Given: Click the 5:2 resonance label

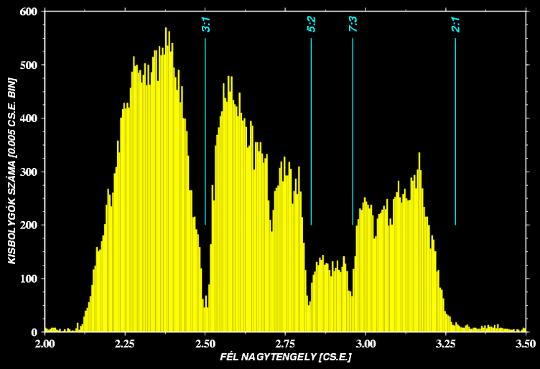Looking at the screenshot, I should pyautogui.click(x=311, y=24).
